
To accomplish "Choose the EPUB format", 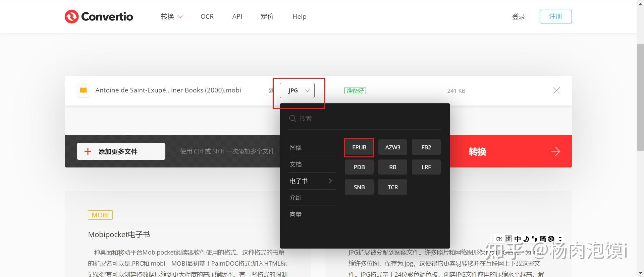I will (x=359, y=147).
